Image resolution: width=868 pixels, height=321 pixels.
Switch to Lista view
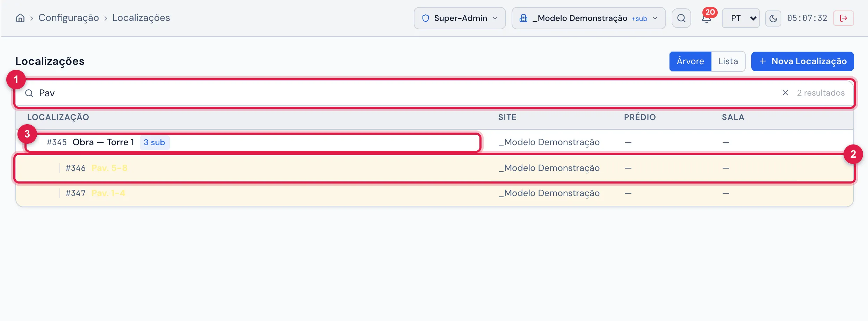point(728,61)
